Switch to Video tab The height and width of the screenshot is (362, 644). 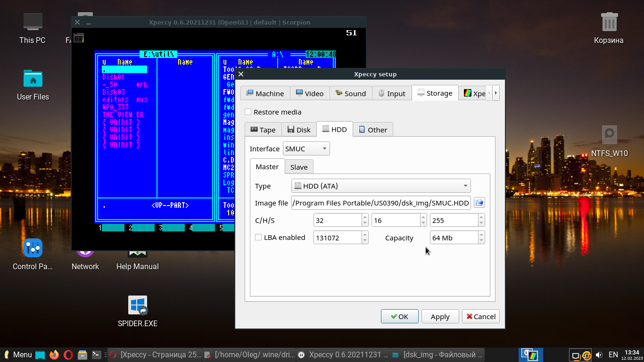click(x=310, y=93)
